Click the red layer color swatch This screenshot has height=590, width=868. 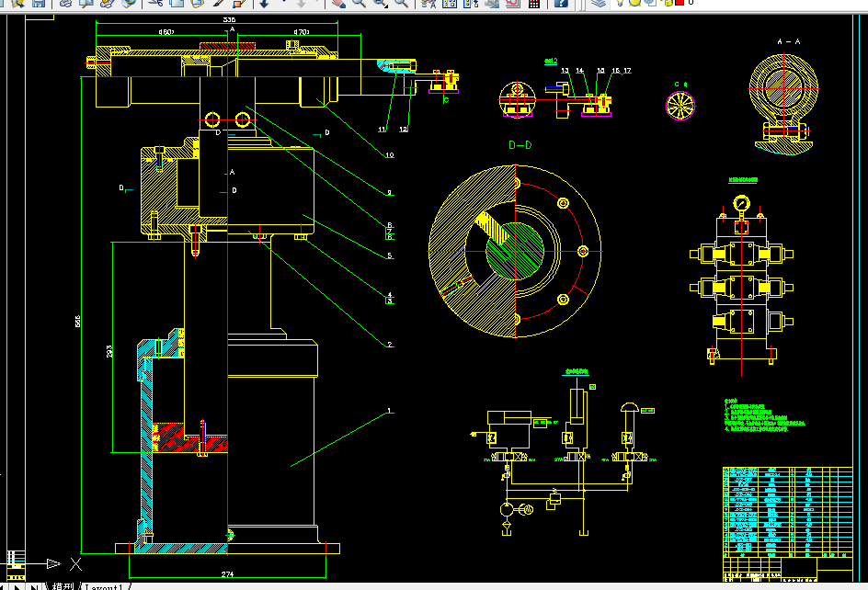click(680, 2)
